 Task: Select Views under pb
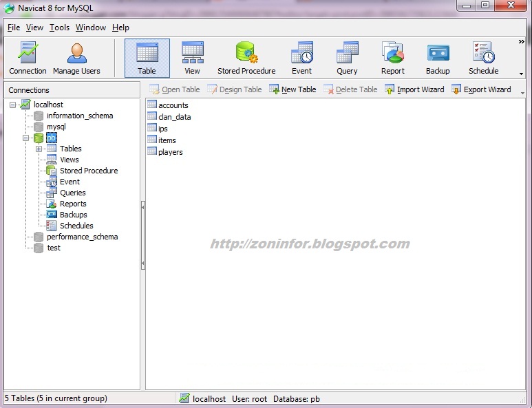click(x=70, y=160)
